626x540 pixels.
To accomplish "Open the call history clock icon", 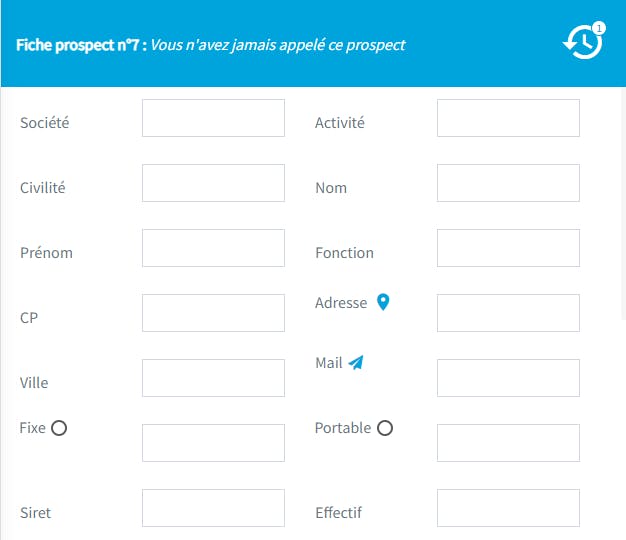I will (x=583, y=43).
